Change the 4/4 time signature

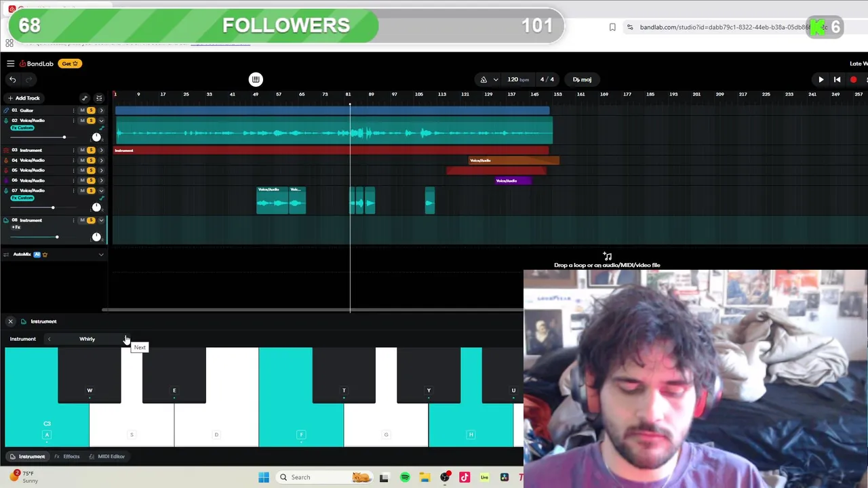point(547,79)
